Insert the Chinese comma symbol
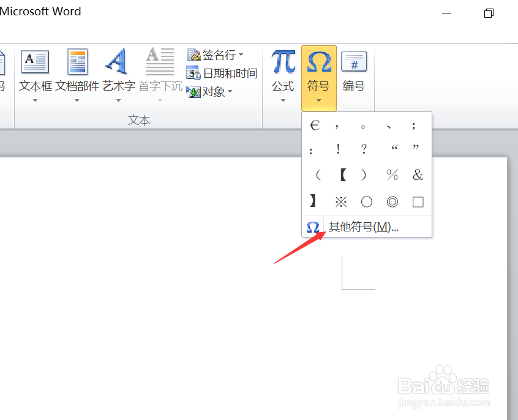Viewport: 518px width, 420px height. (337, 126)
